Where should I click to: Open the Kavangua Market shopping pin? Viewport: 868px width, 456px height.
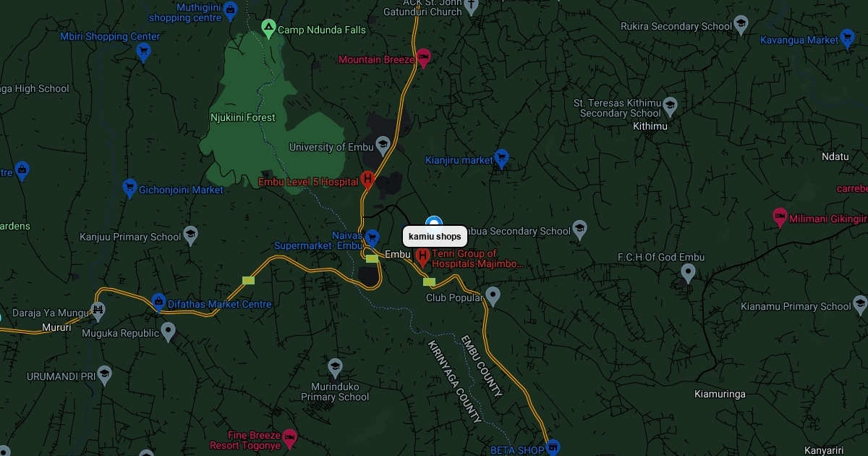coord(848,38)
